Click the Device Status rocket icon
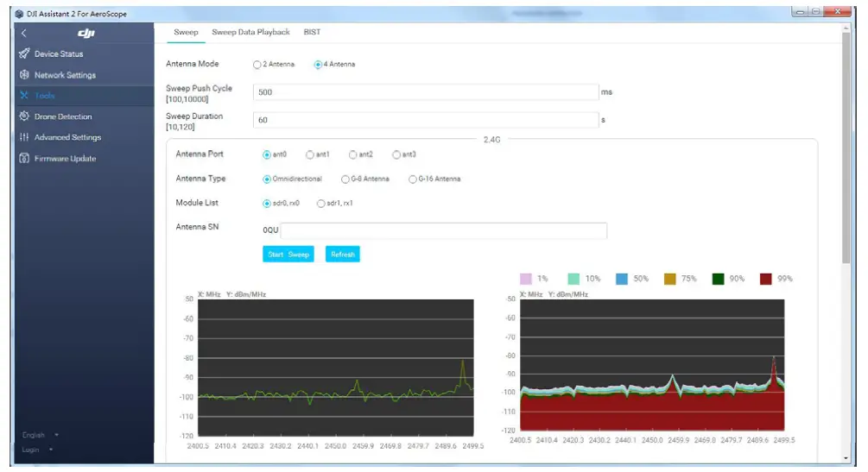 (x=23, y=53)
